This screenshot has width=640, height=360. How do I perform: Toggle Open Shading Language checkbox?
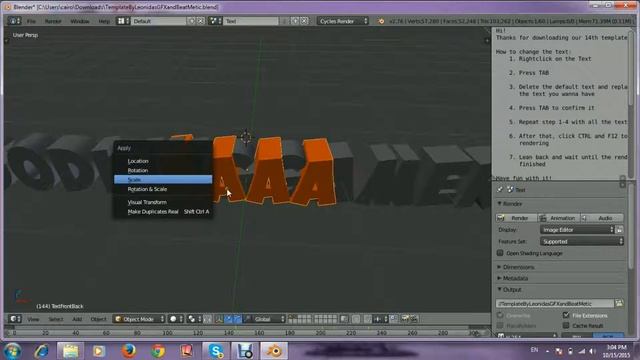coord(500,253)
